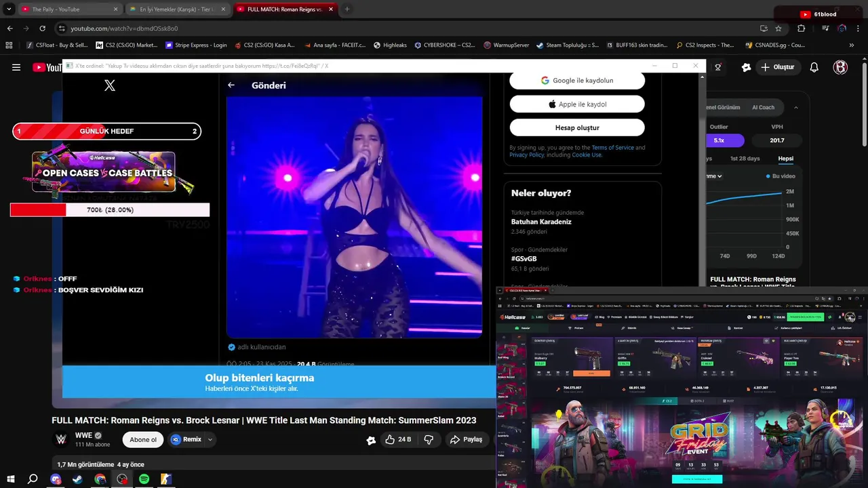Open Spotify from the taskbar

[144, 479]
